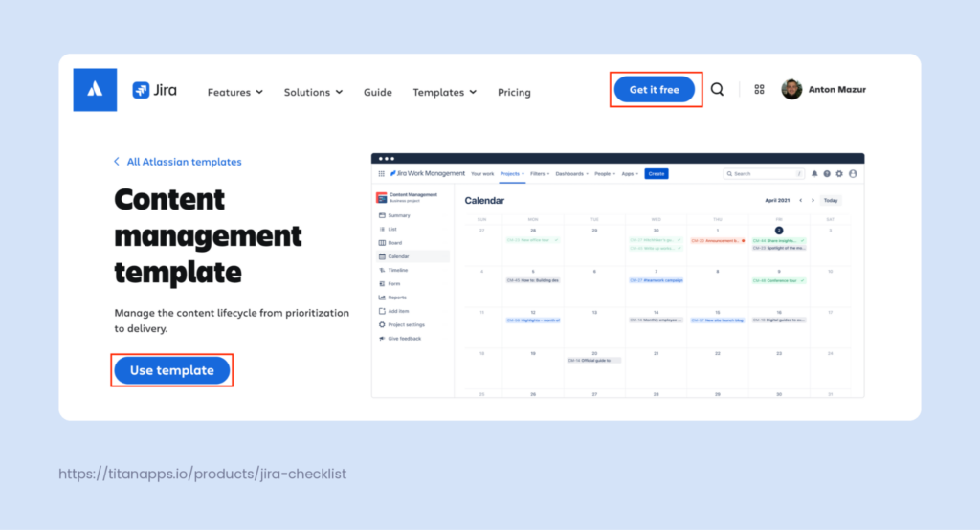Screen dimensions: 980x530
Task: Open the help question-mark icon in the preview
Action: click(827, 174)
